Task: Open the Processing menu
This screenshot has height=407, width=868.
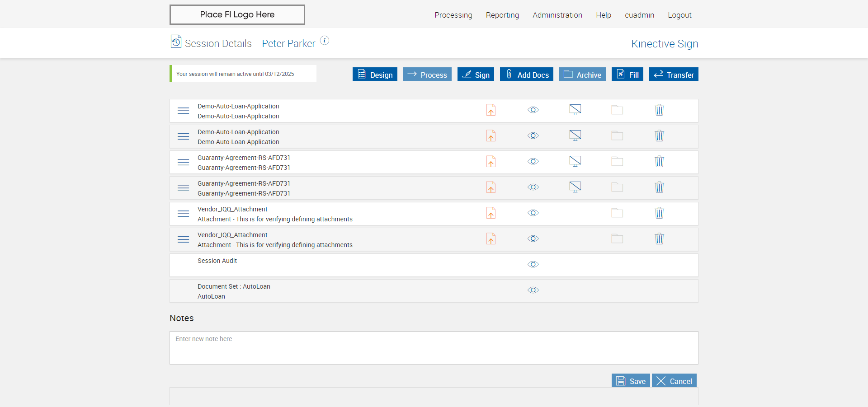Action: coord(453,15)
